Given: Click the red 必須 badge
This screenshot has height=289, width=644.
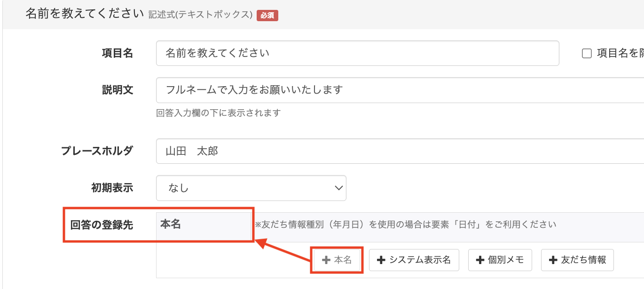Looking at the screenshot, I should [x=267, y=15].
